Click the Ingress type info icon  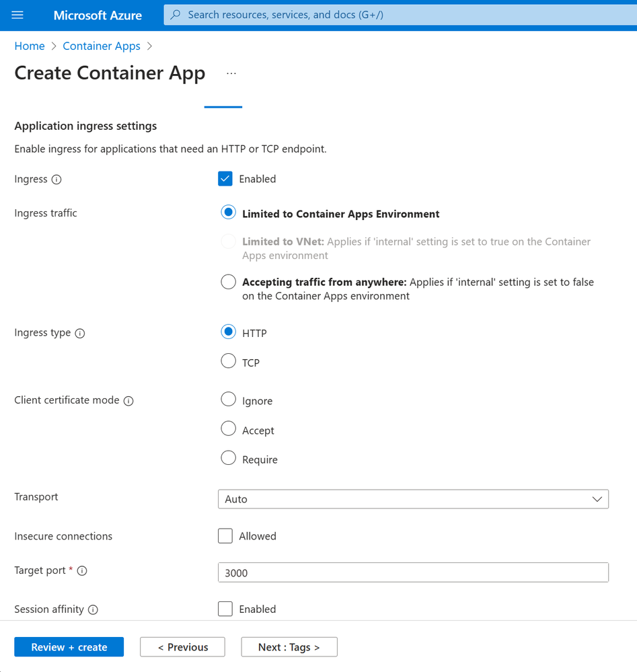pyautogui.click(x=80, y=334)
